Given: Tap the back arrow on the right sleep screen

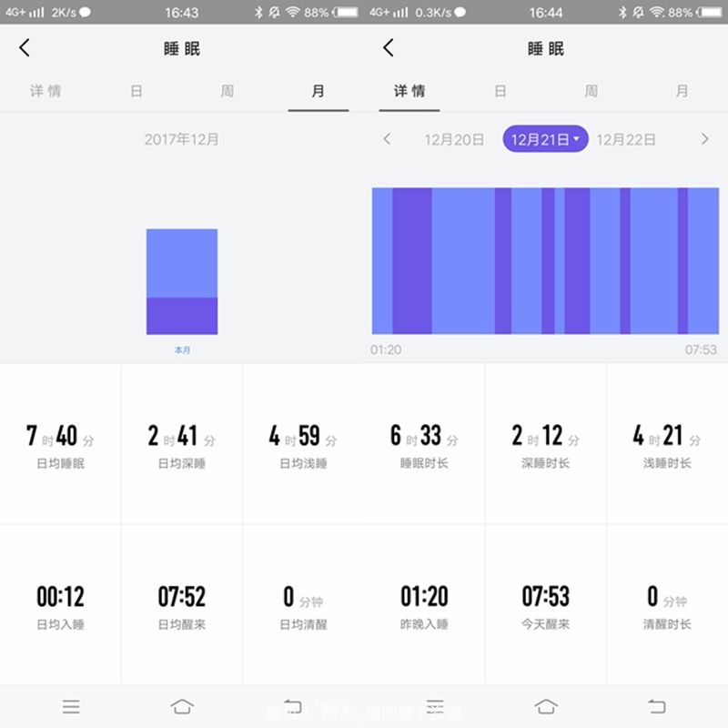Looking at the screenshot, I should tap(387, 47).
